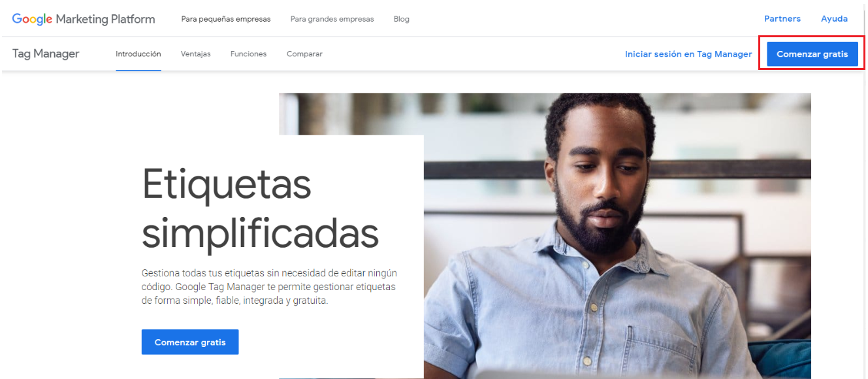Click the colorful Google wordmark logo
Image resolution: width=868 pixels, height=379 pixels.
32,19
